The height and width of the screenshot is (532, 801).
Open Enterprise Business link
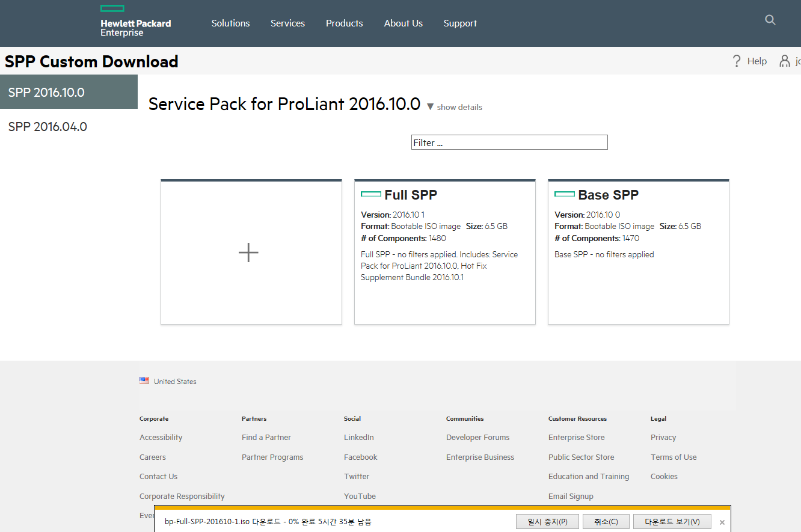point(480,457)
